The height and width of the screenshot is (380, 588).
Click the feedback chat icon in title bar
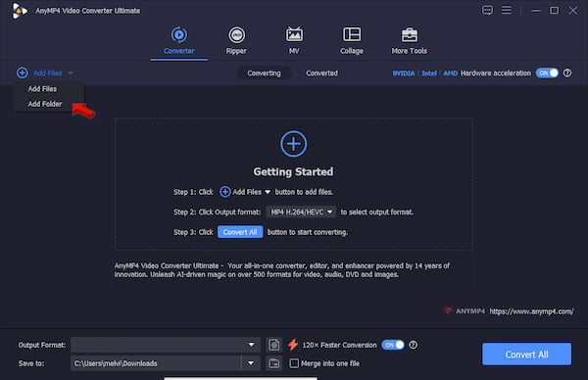tap(487, 10)
